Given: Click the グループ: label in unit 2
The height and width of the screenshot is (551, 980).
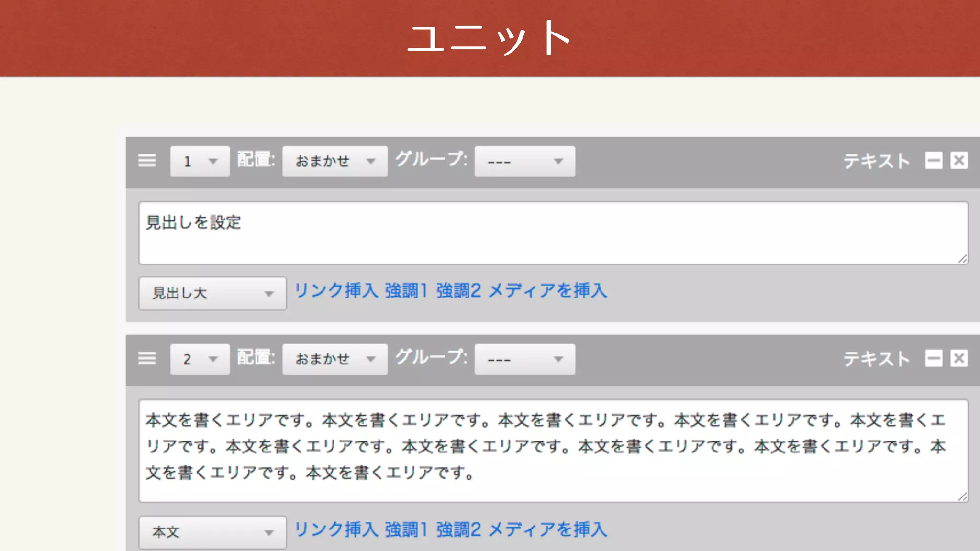Looking at the screenshot, I should pos(431,356).
